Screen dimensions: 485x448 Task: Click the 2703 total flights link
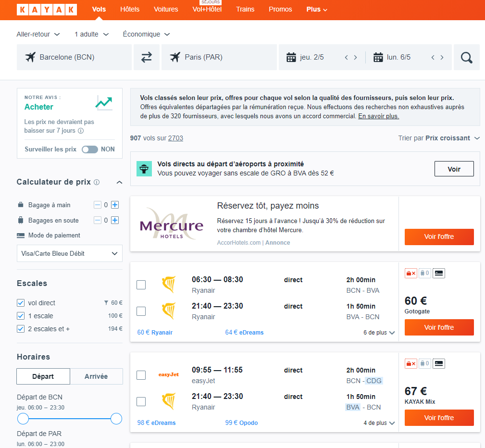(176, 138)
